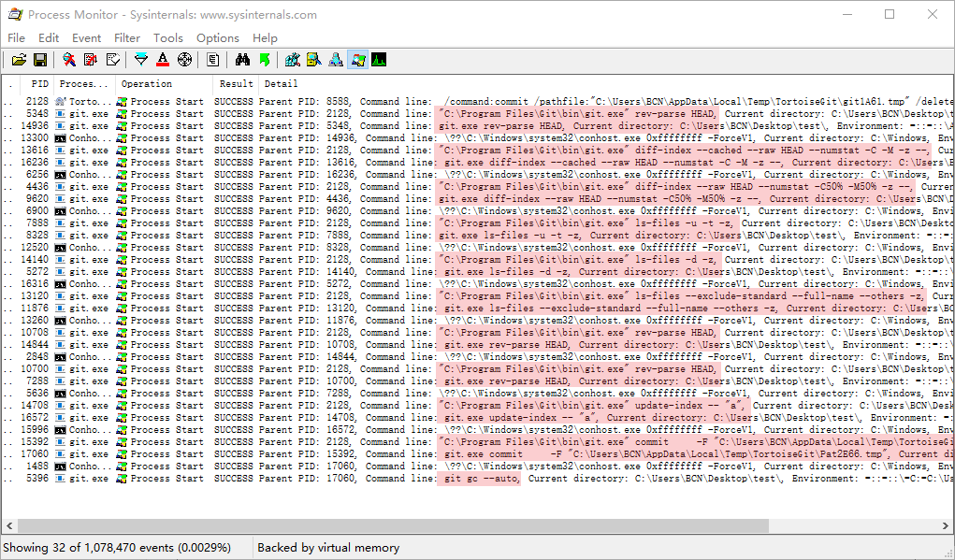The image size is (955, 560).
Task: Select SUCCESS result in PID 14844 row
Action: point(233,345)
